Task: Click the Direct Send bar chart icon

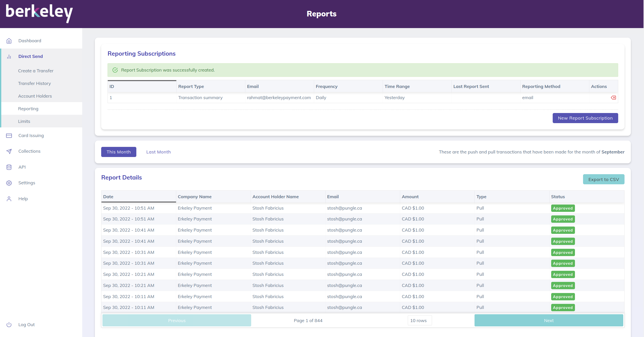Action: coord(9,57)
